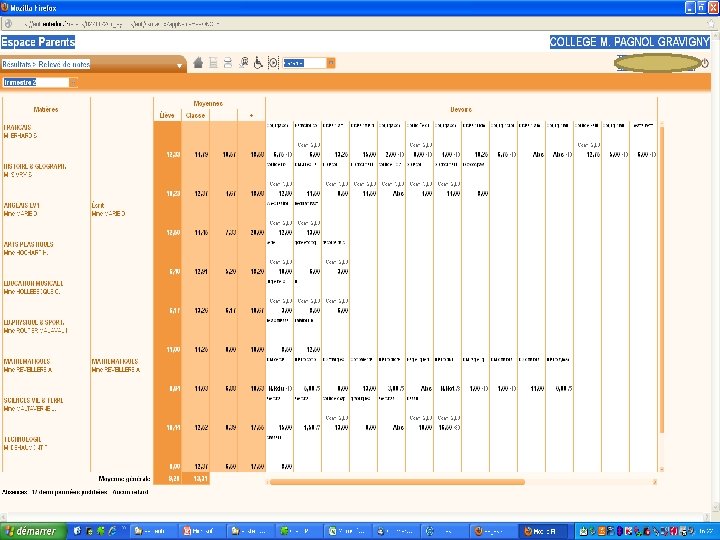Click the wheelchair accessibility icon
The height and width of the screenshot is (540, 720).
click(258, 63)
